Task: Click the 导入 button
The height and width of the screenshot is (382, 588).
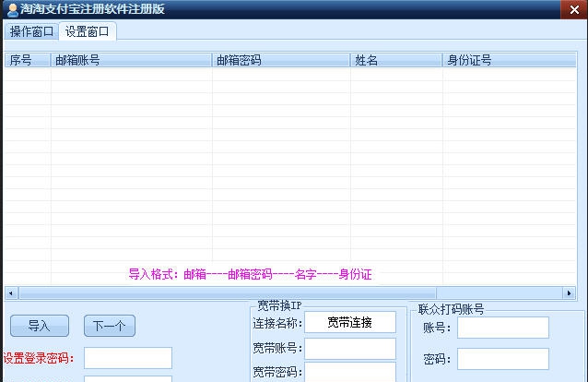Action: tap(40, 326)
